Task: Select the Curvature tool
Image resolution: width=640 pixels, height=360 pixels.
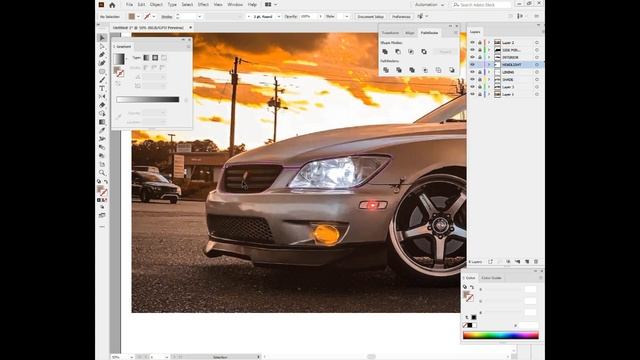Action: tap(102, 63)
